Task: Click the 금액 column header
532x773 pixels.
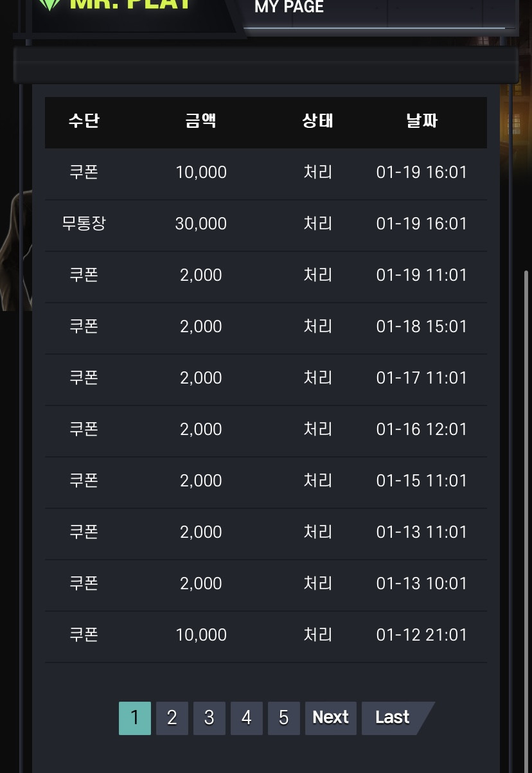Action: click(x=201, y=120)
